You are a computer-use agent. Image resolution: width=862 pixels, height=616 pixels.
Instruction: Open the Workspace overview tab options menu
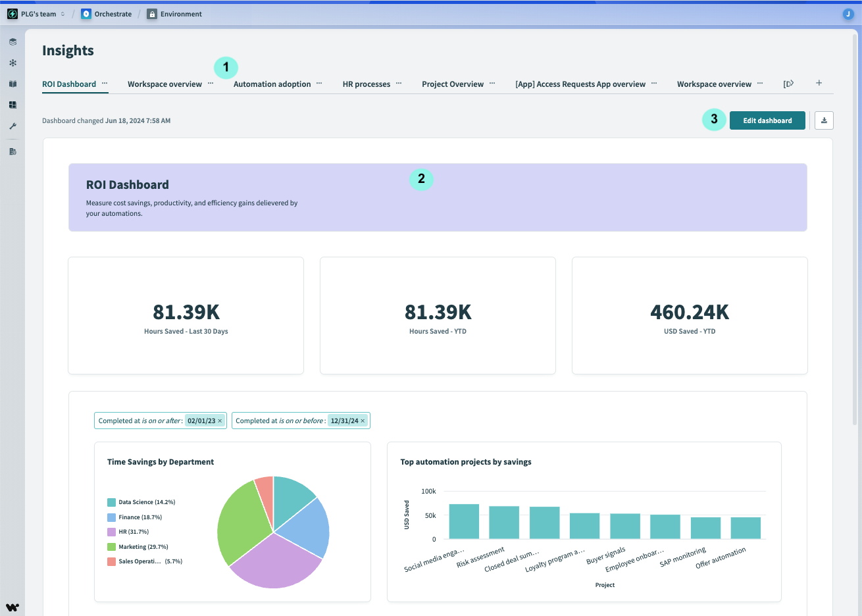click(211, 84)
